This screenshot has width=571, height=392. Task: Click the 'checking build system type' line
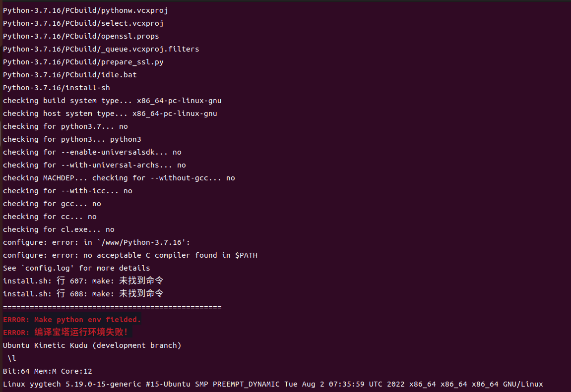point(112,101)
